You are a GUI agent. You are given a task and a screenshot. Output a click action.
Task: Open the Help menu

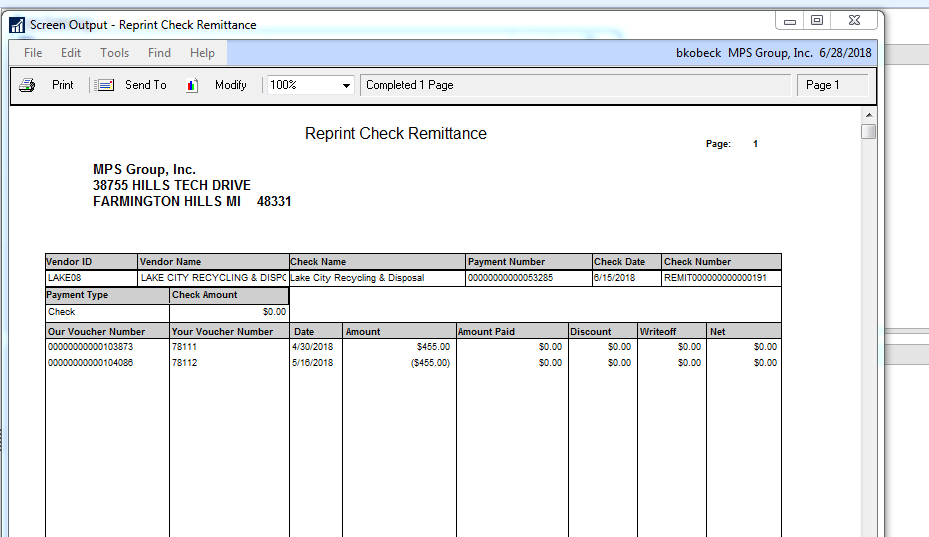pos(202,53)
